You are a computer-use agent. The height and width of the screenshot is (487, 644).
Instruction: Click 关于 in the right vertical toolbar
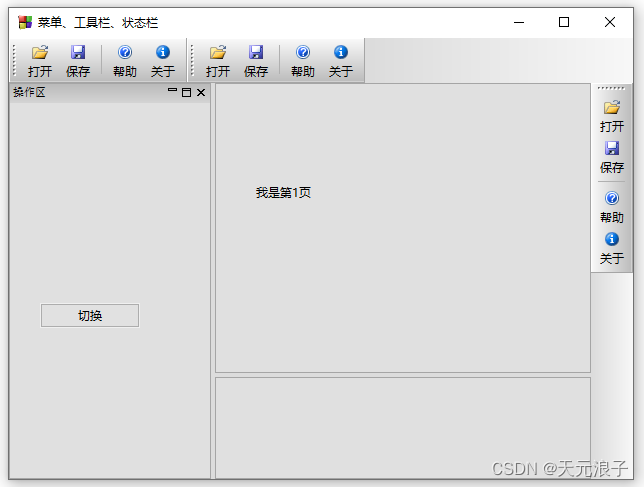[612, 248]
